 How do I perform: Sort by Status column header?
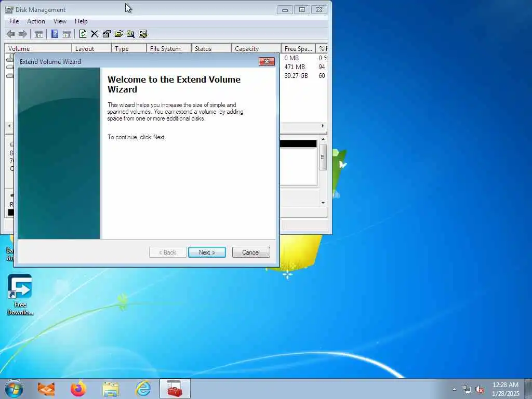point(211,48)
